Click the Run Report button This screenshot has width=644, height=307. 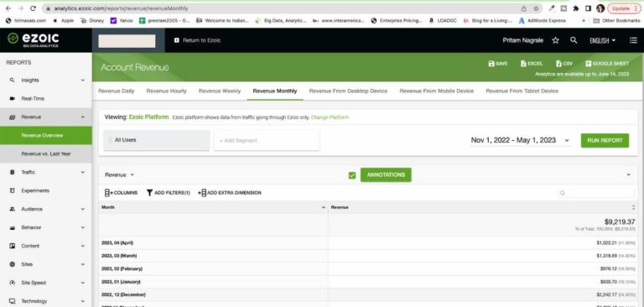605,141
